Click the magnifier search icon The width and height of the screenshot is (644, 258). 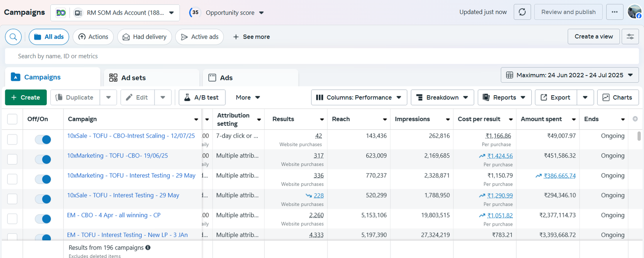(13, 37)
